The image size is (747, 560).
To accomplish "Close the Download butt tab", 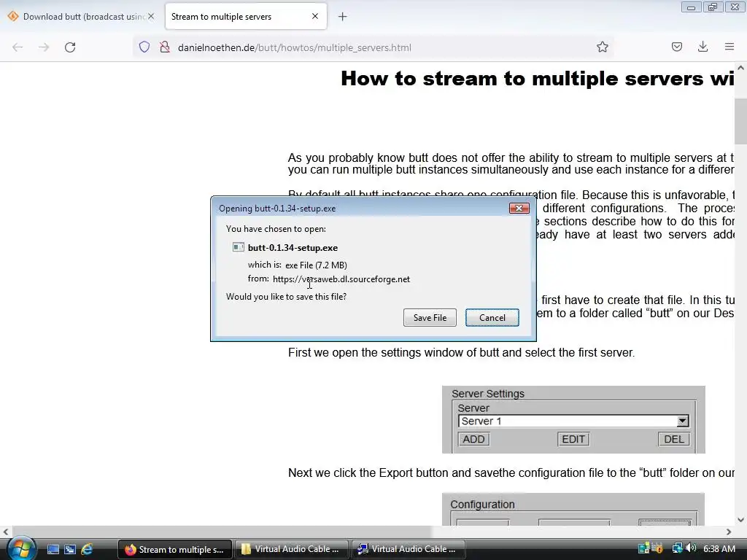I will [x=151, y=17].
